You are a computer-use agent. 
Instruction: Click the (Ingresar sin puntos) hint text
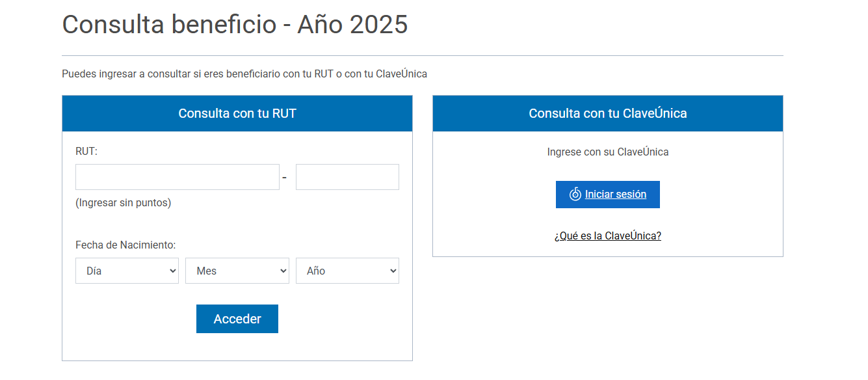pos(123,202)
